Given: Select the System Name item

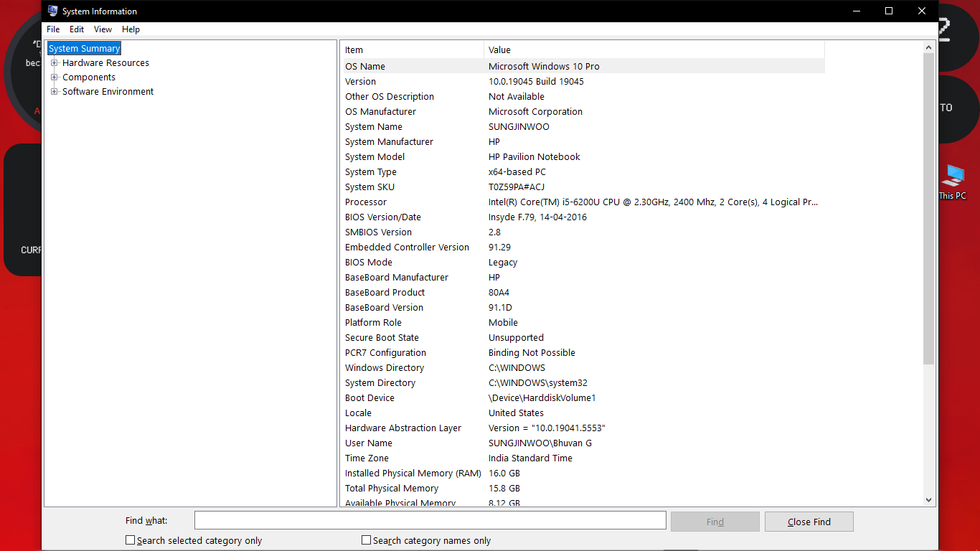Looking at the screenshot, I should point(374,126).
